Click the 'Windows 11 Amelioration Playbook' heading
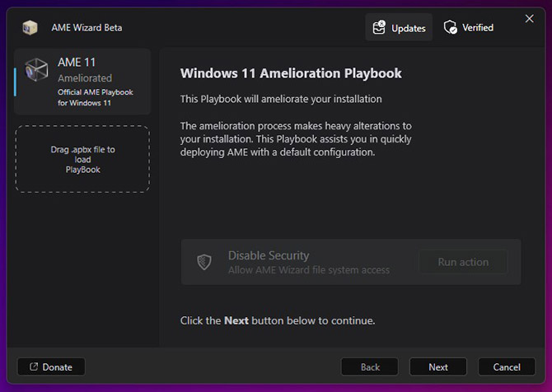552x392 pixels. [291, 73]
